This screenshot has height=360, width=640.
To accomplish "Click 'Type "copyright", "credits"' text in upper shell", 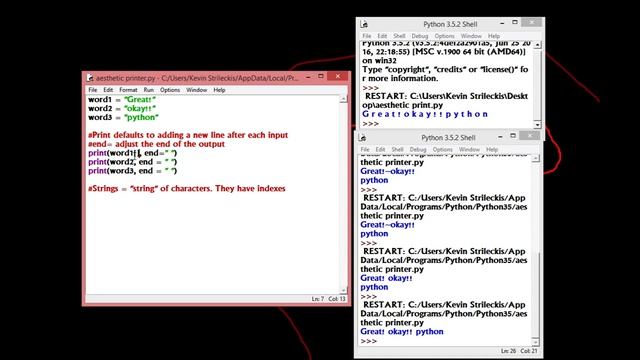I will pyautogui.click(x=445, y=69).
